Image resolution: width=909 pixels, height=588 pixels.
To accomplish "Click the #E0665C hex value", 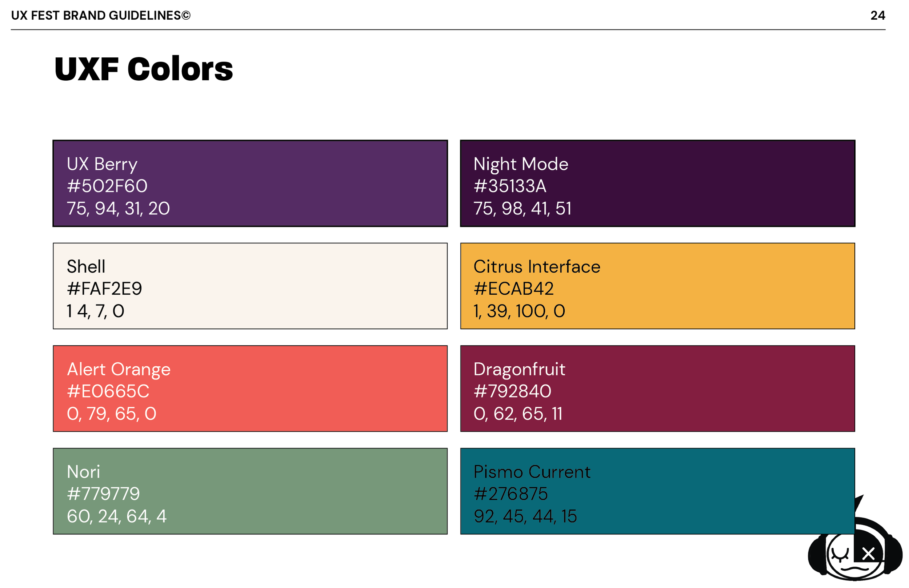I will (x=108, y=392).
